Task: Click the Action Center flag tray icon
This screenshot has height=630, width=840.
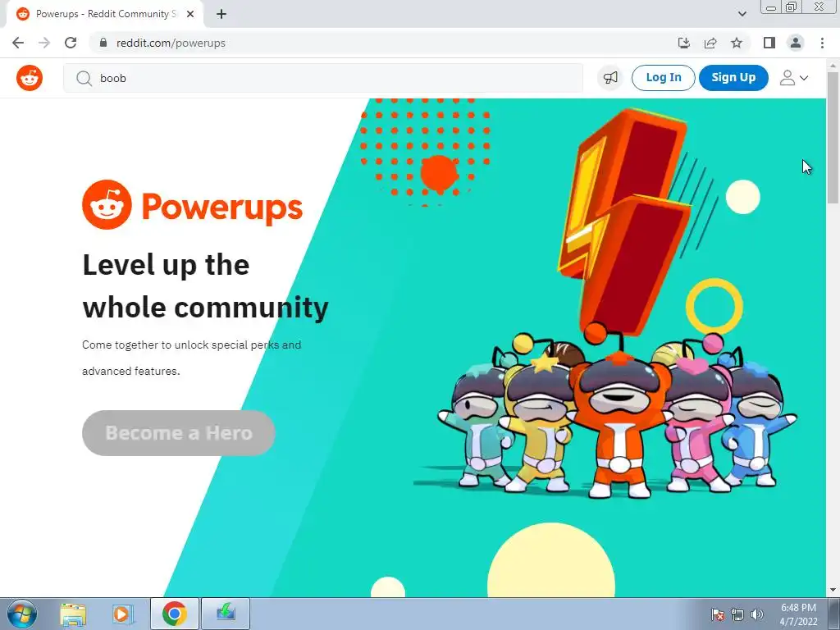Action: pyautogui.click(x=717, y=614)
